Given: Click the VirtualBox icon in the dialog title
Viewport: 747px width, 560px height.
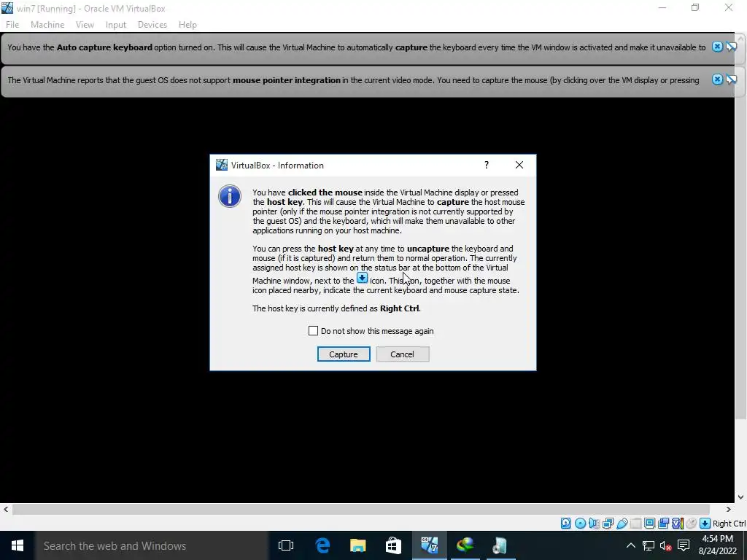Looking at the screenshot, I should 222,165.
